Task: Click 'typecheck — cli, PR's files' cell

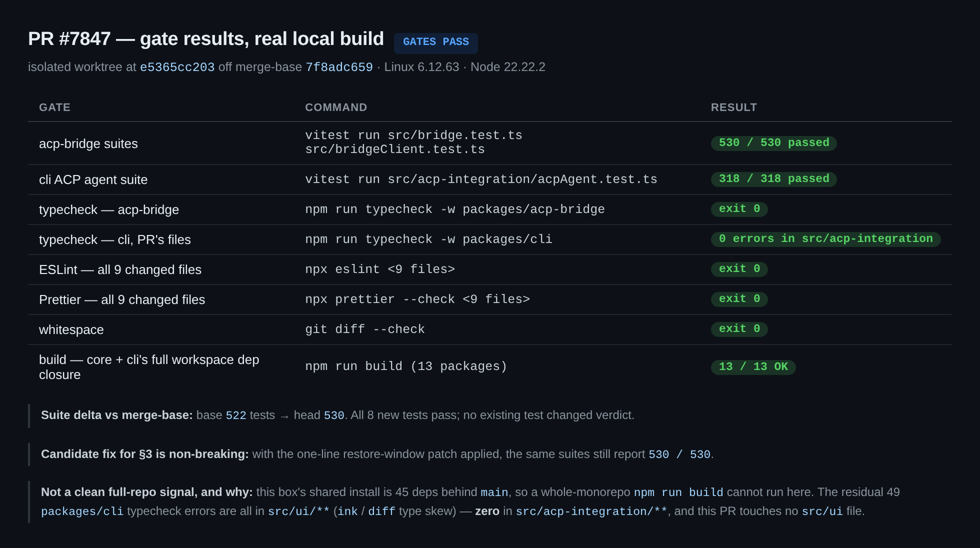Action: pyautogui.click(x=115, y=239)
